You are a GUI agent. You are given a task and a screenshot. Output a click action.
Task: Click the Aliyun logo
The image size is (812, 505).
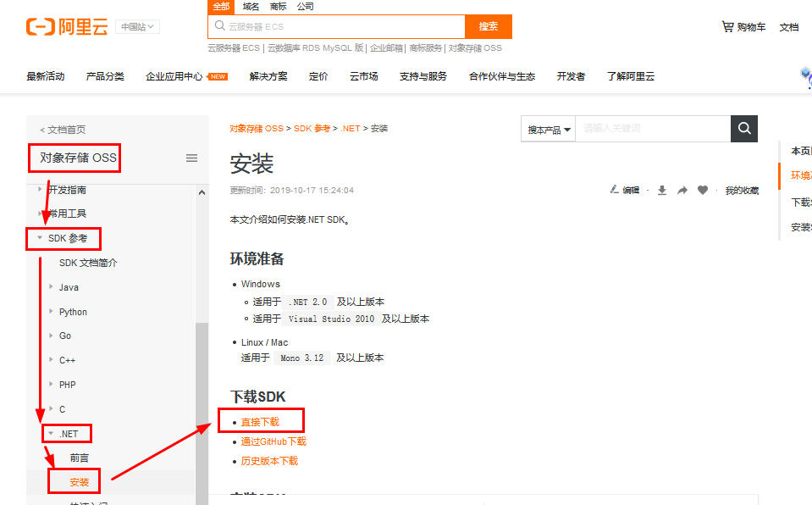pos(67,26)
